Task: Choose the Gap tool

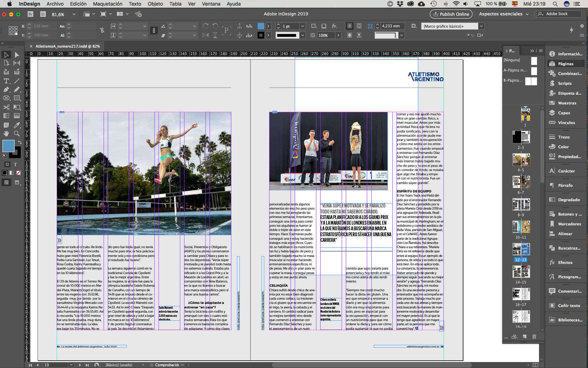Action: (x=17, y=63)
